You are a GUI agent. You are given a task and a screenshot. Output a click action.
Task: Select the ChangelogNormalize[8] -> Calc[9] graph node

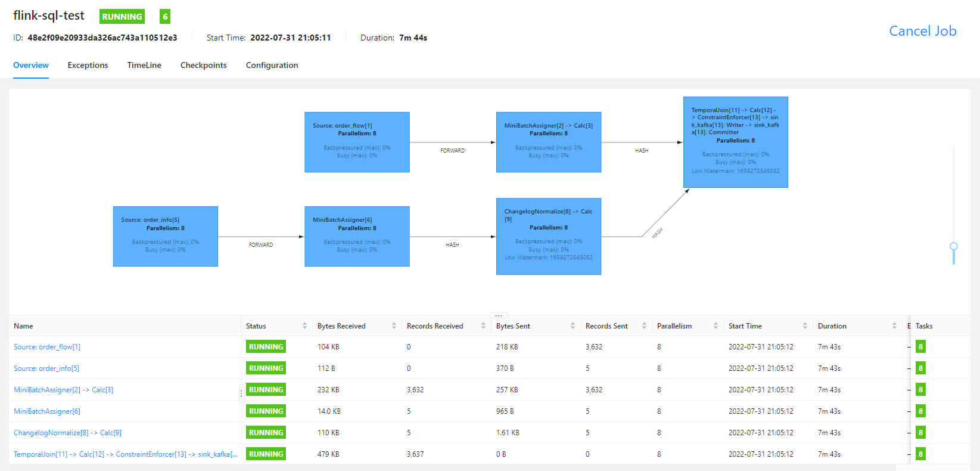coord(549,236)
